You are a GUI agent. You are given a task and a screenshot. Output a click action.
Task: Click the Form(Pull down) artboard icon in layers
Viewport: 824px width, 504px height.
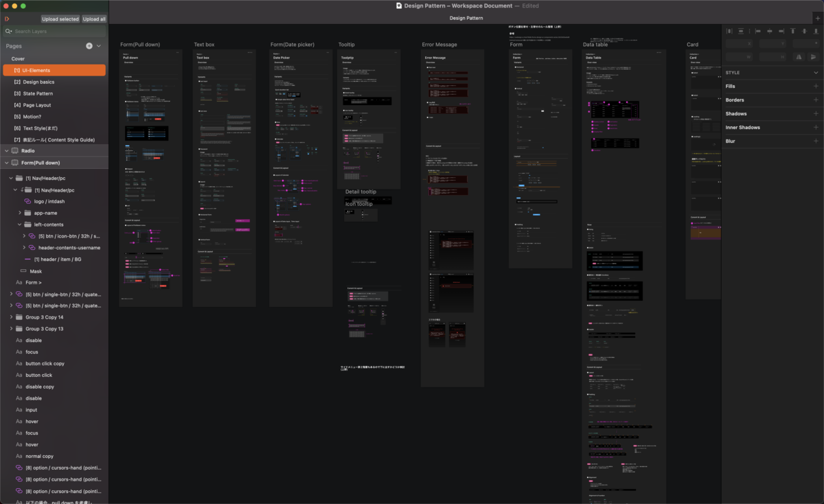click(x=15, y=163)
